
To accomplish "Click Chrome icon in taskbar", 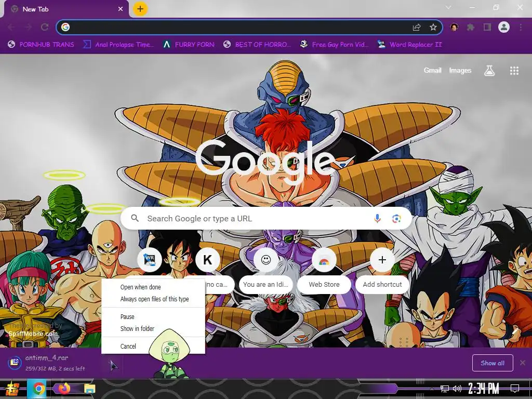I will (x=38, y=389).
